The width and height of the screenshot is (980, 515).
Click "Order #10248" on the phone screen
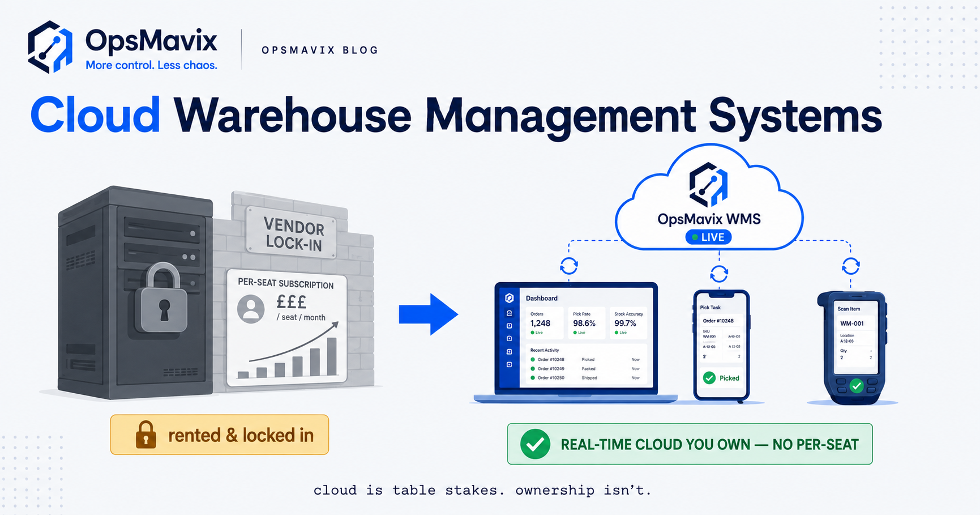tap(718, 321)
